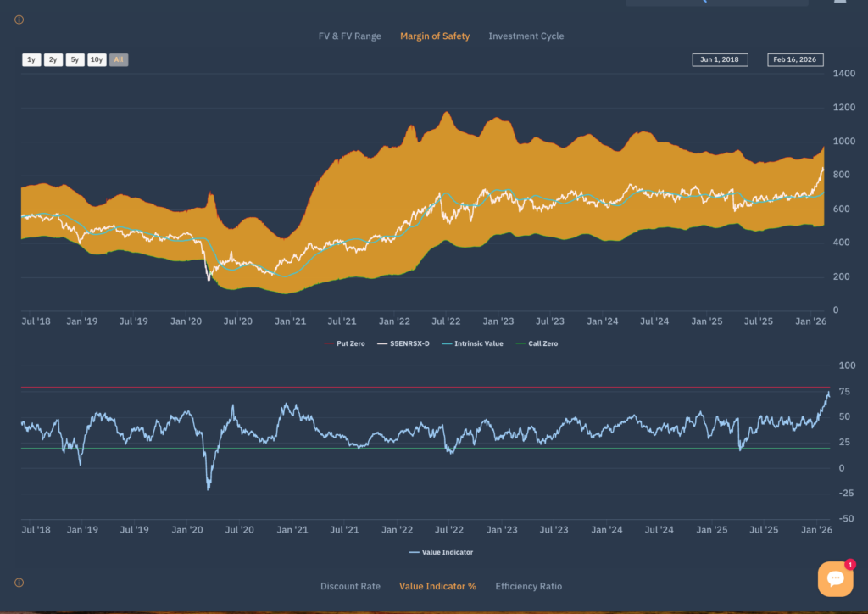This screenshot has height=614, width=868.
Task: Open the Investment Cycle tab
Action: tap(526, 36)
